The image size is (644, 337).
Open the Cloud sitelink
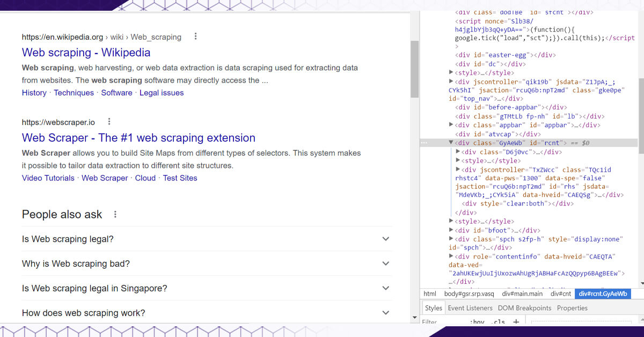pos(145,178)
